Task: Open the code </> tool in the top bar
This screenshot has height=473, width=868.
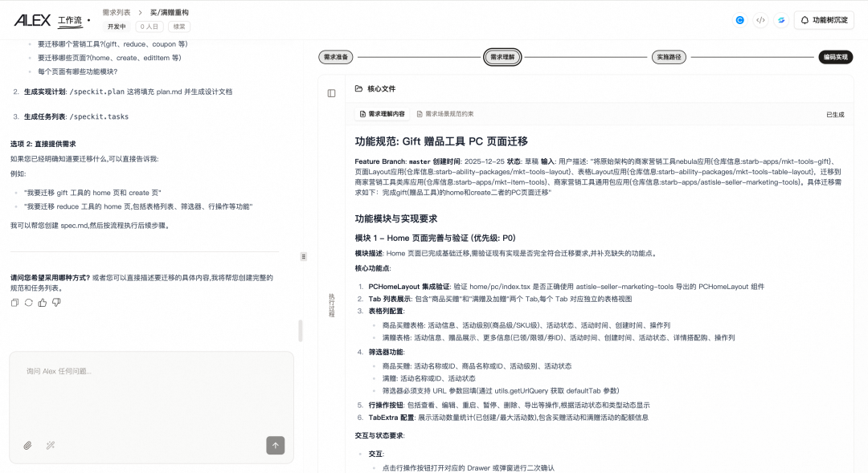Action: point(760,20)
